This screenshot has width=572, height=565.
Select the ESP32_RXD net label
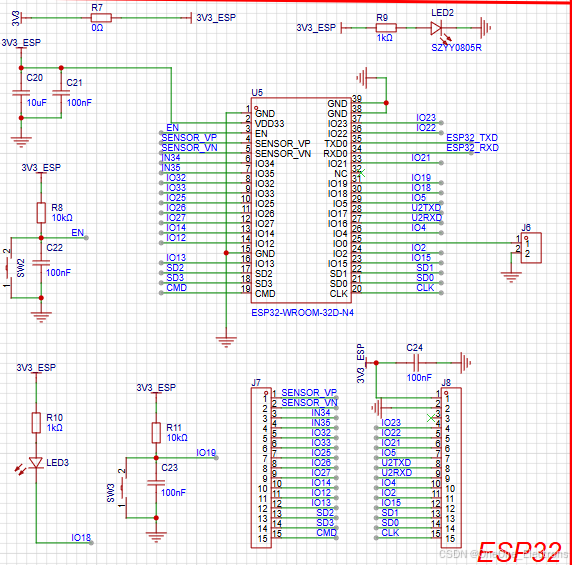pos(472,148)
